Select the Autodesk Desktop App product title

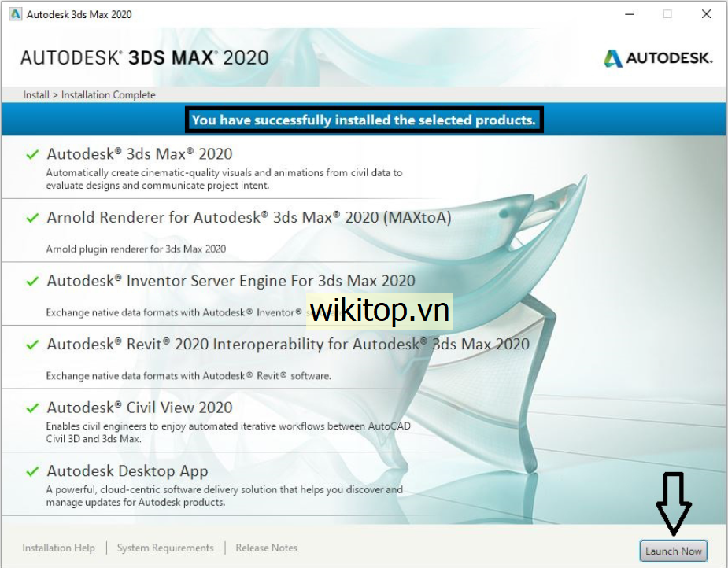click(127, 471)
